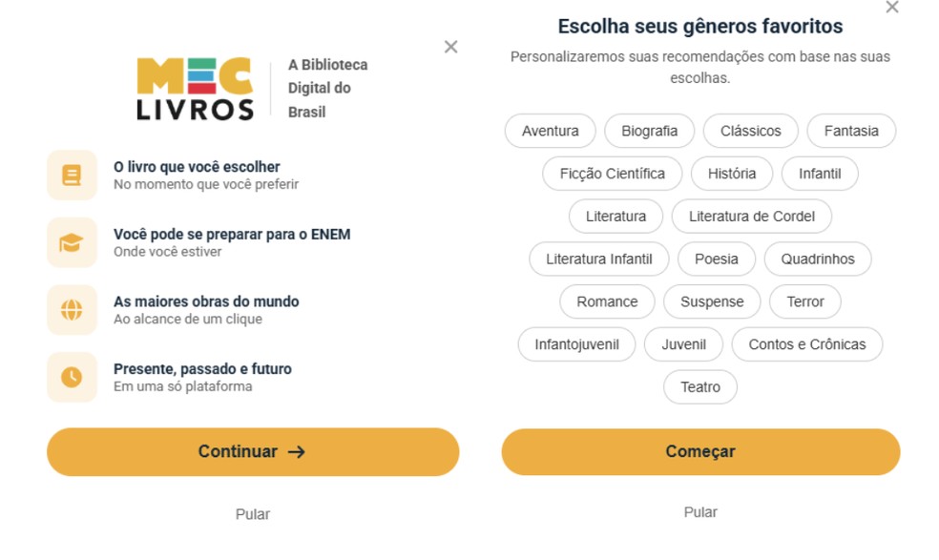Select the Terror genre
This screenshot has height=560, width=939.
click(805, 301)
